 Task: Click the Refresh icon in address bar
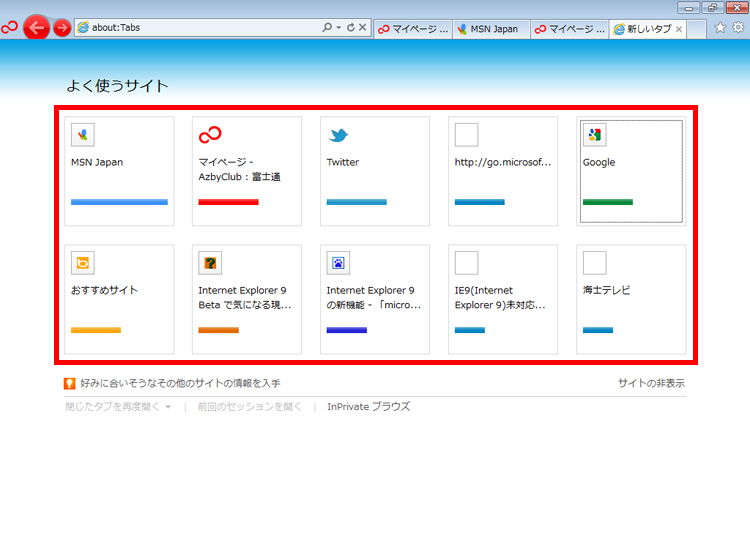[351, 27]
